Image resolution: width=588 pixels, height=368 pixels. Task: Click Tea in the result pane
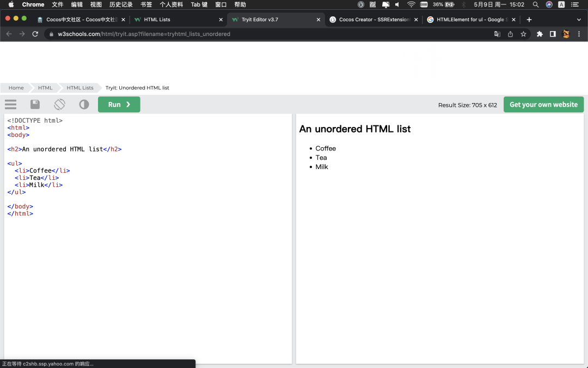321,158
